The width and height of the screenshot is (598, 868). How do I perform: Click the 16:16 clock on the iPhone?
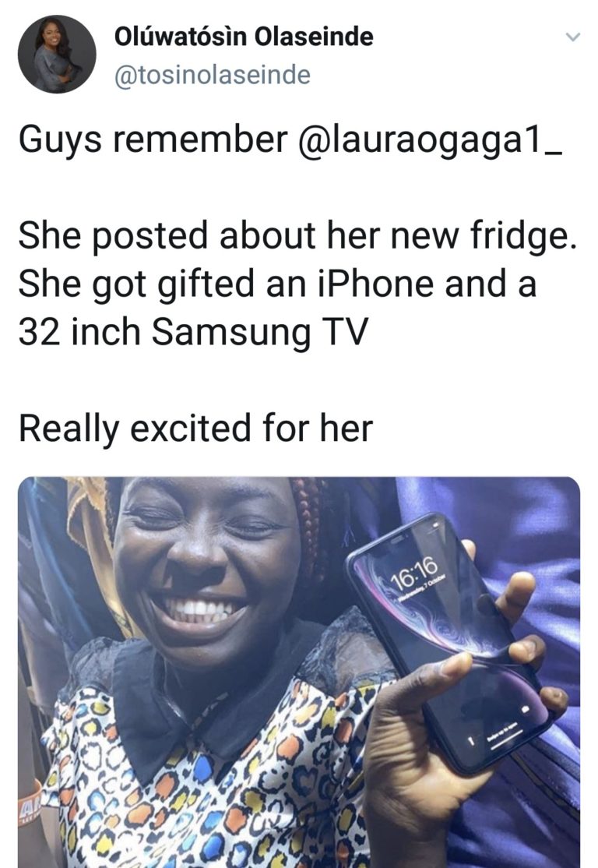pos(413,572)
